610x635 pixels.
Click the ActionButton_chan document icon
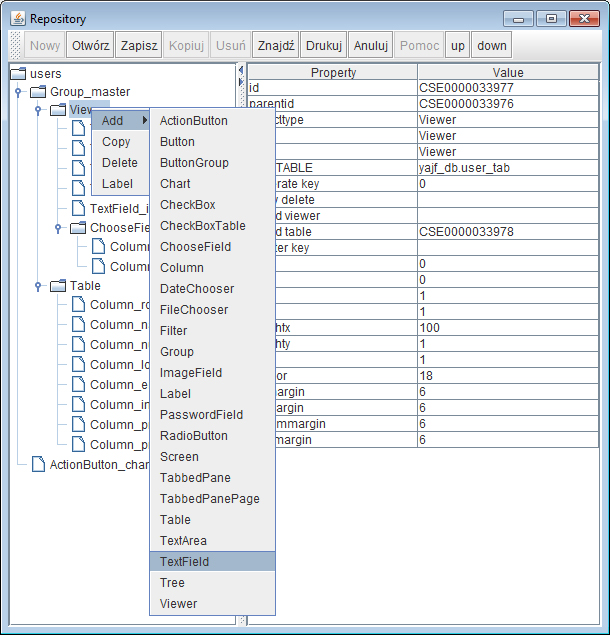coord(38,464)
